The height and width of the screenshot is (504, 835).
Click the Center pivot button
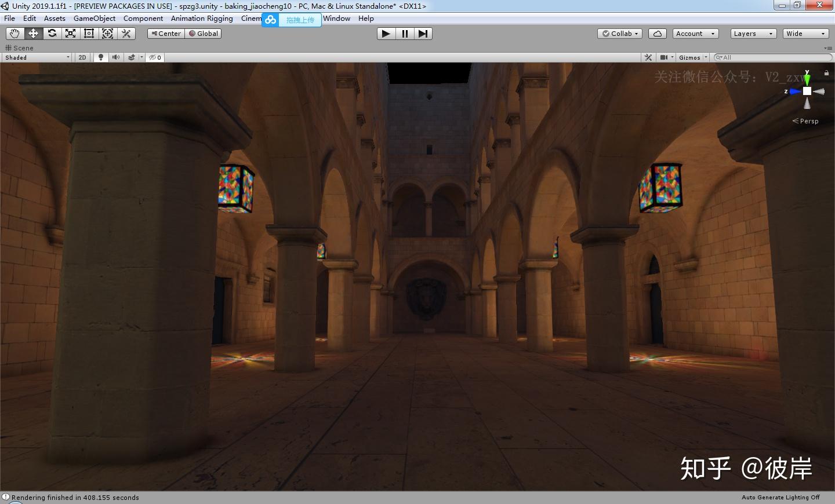tap(166, 34)
